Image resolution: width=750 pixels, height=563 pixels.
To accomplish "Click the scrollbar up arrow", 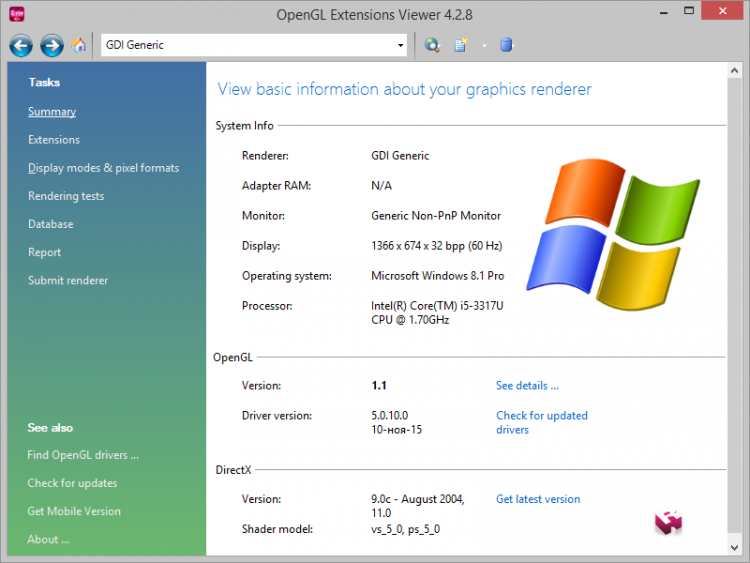I will click(x=734, y=71).
